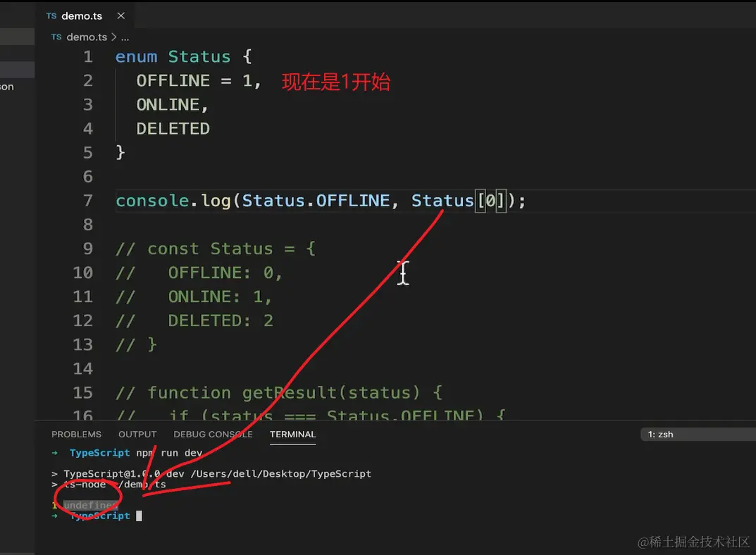Close the demo.ts editor tab
The height and width of the screenshot is (555, 756).
[121, 16]
